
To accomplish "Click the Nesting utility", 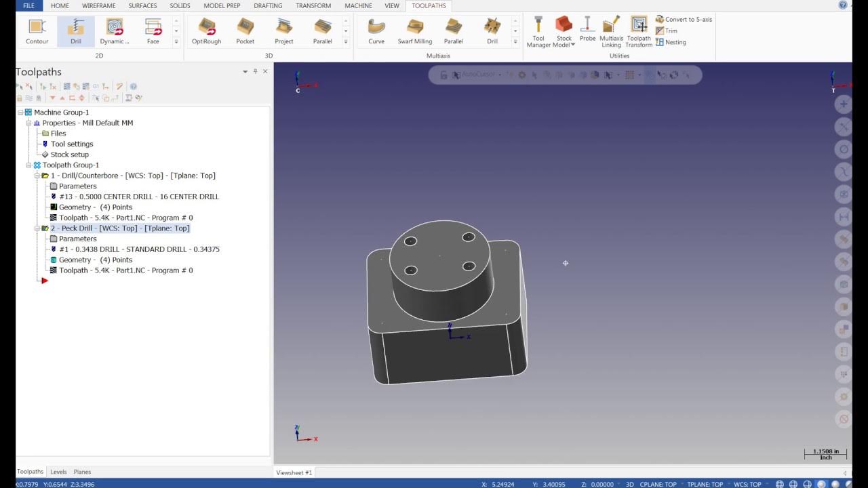I will coord(671,42).
